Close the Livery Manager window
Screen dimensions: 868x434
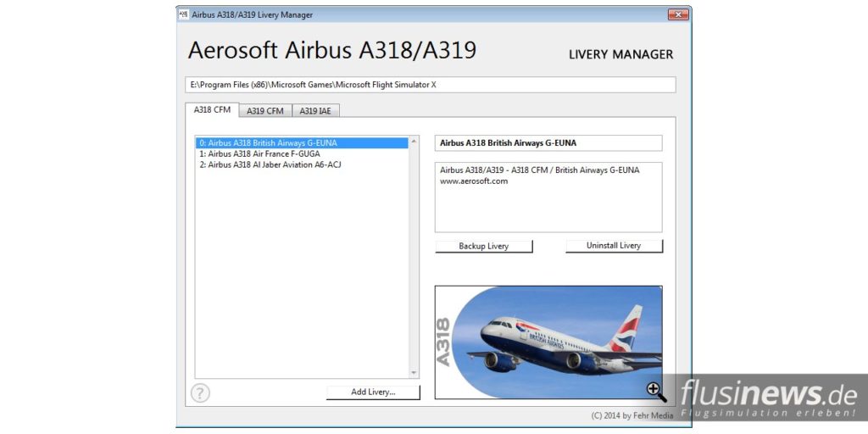click(x=677, y=14)
